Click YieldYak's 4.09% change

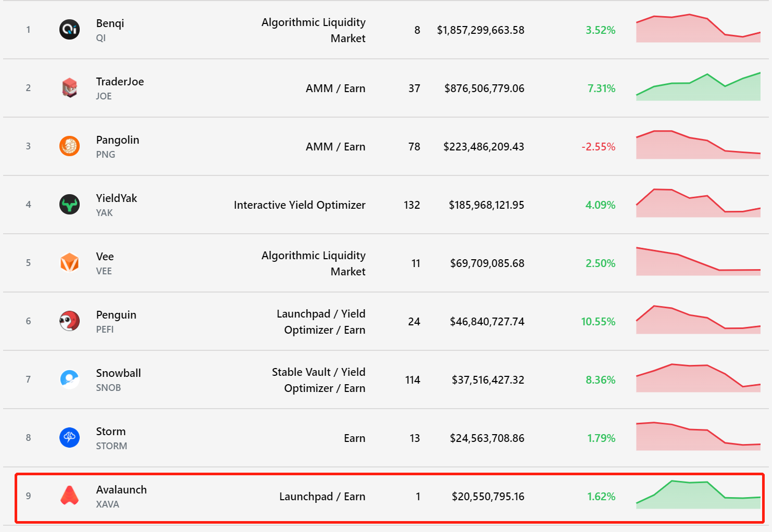[601, 205]
